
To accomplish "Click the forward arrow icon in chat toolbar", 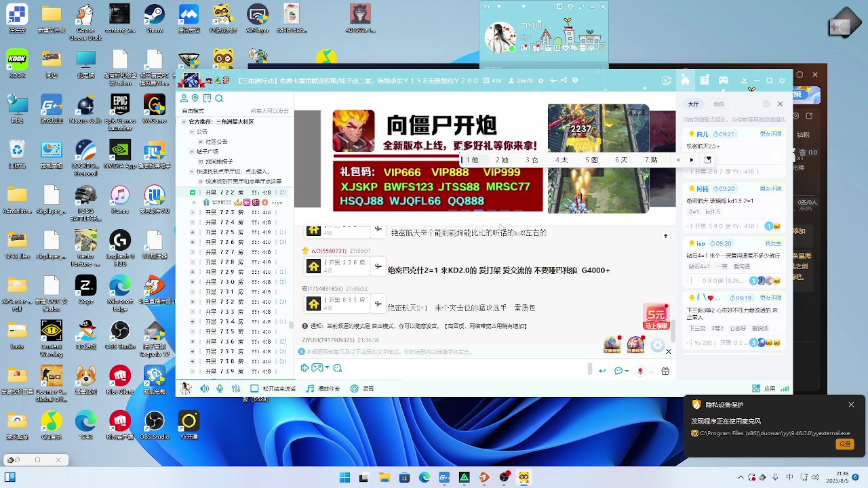I will 304,368.
